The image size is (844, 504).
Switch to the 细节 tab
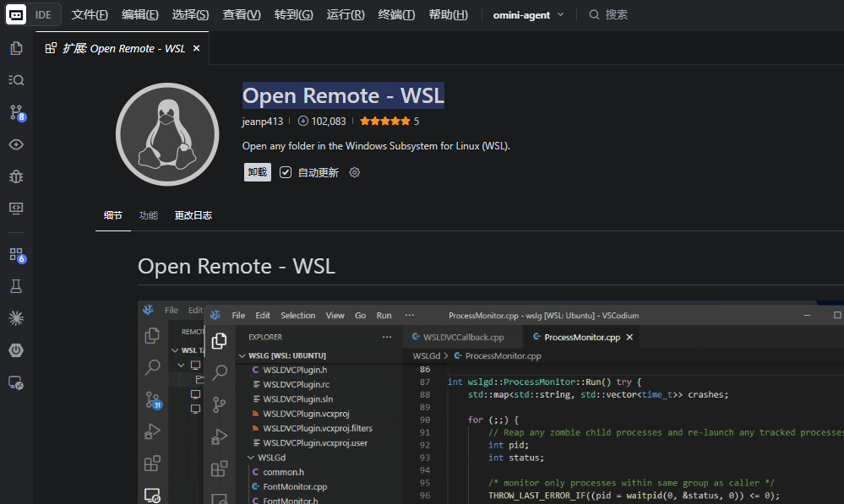coord(113,215)
